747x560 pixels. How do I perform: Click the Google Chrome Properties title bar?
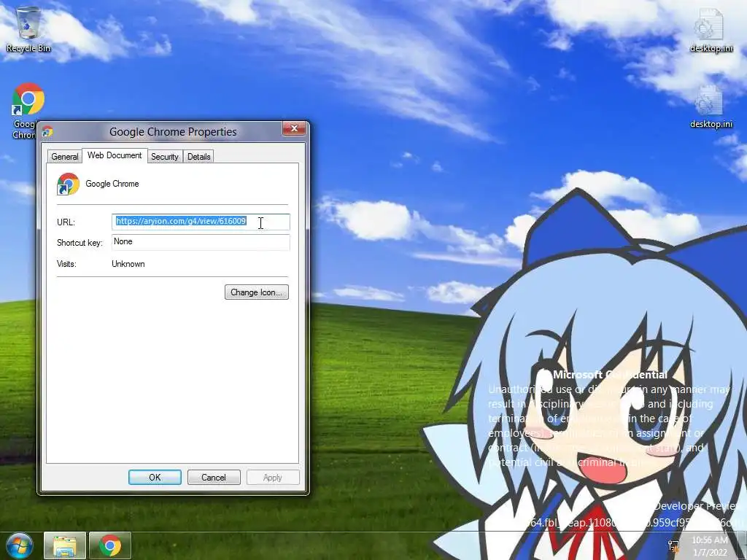point(172,132)
